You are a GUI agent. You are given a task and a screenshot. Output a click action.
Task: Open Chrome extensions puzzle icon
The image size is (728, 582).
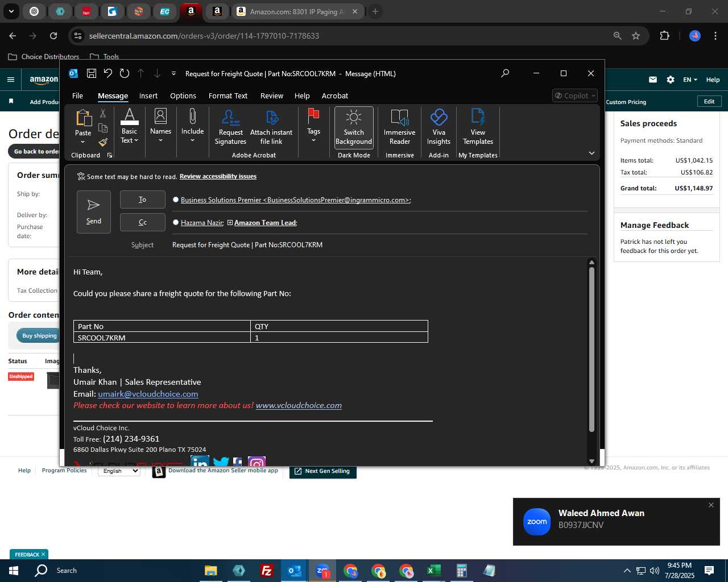point(664,36)
